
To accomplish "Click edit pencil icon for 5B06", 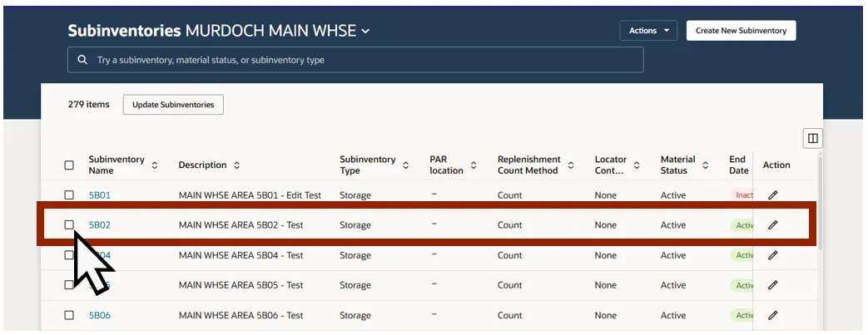I will [772, 315].
